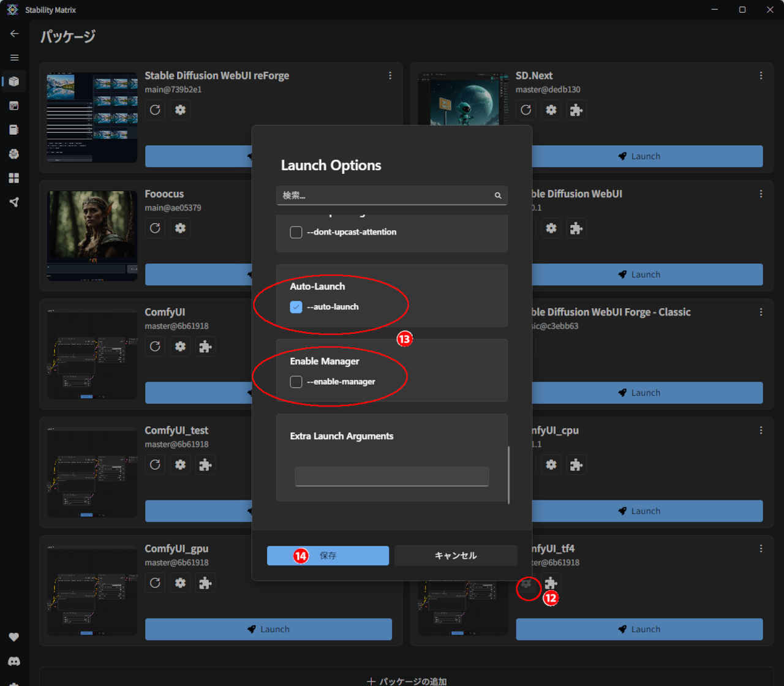Launch the SD.Next package
The image size is (784, 686).
tap(647, 156)
